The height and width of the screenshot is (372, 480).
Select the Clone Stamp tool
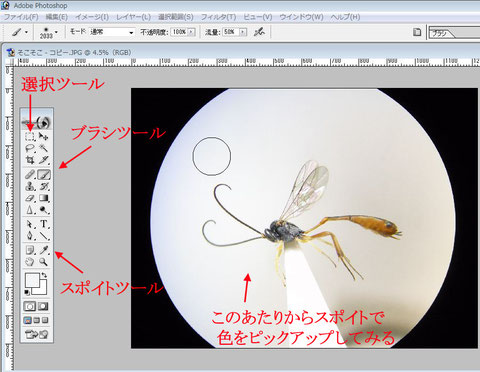[x=30, y=186]
